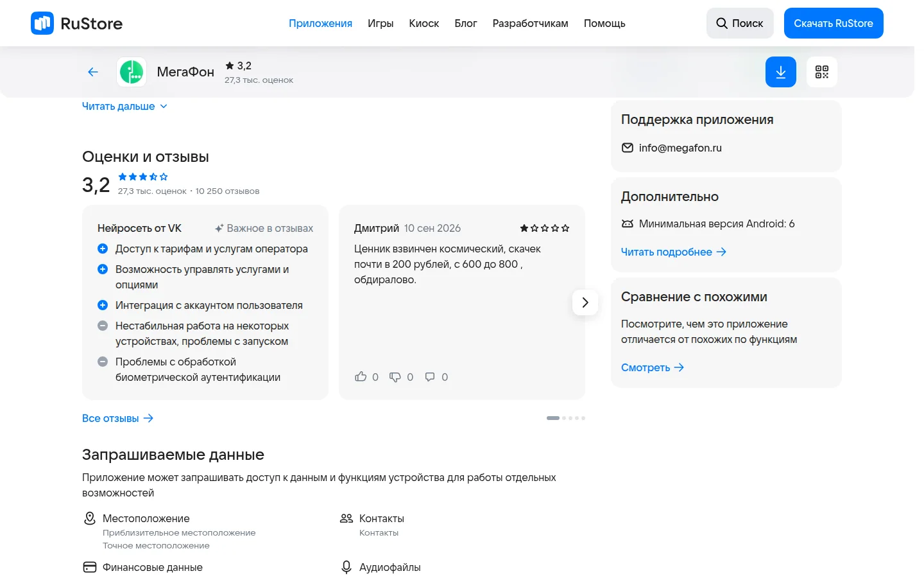924x578 pixels.
Task: Click plus icon for Доступ к тарифам
Action: 103,249
